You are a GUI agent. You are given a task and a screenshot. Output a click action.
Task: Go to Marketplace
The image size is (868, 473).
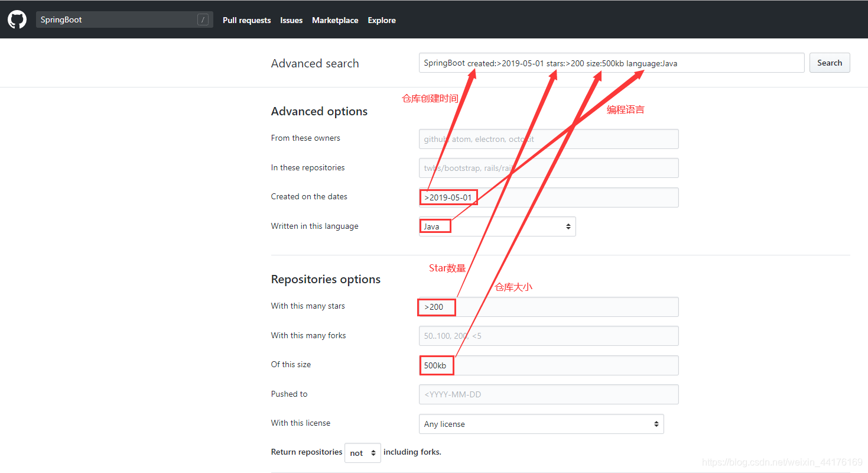point(335,20)
